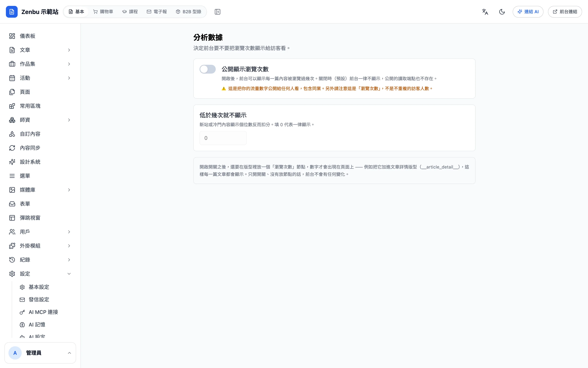
Task: Switch to the B2B 型錄 tab
Action: (189, 12)
